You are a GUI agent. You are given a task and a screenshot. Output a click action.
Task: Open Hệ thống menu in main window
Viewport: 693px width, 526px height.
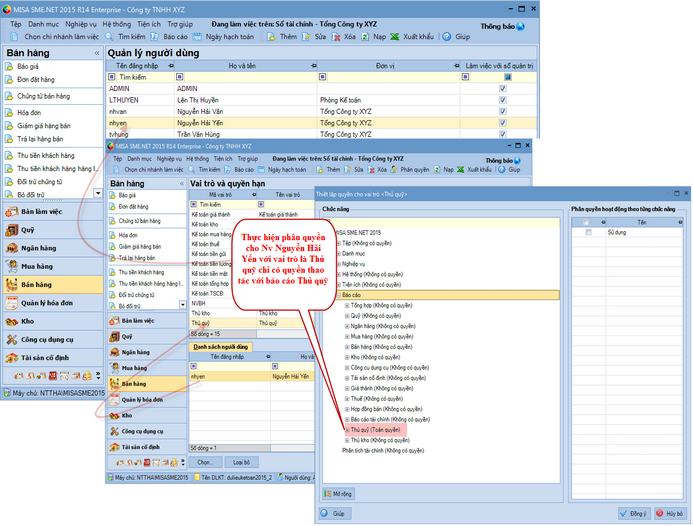click(x=117, y=24)
